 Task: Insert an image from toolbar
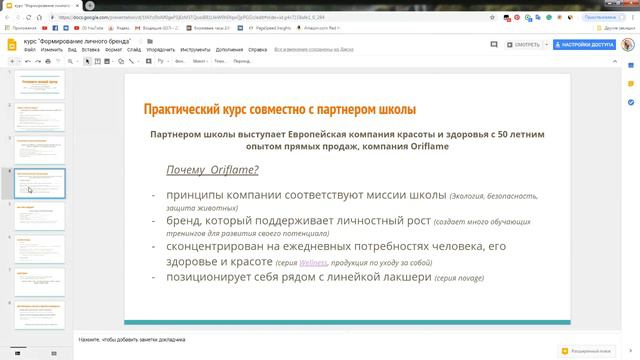click(107, 61)
